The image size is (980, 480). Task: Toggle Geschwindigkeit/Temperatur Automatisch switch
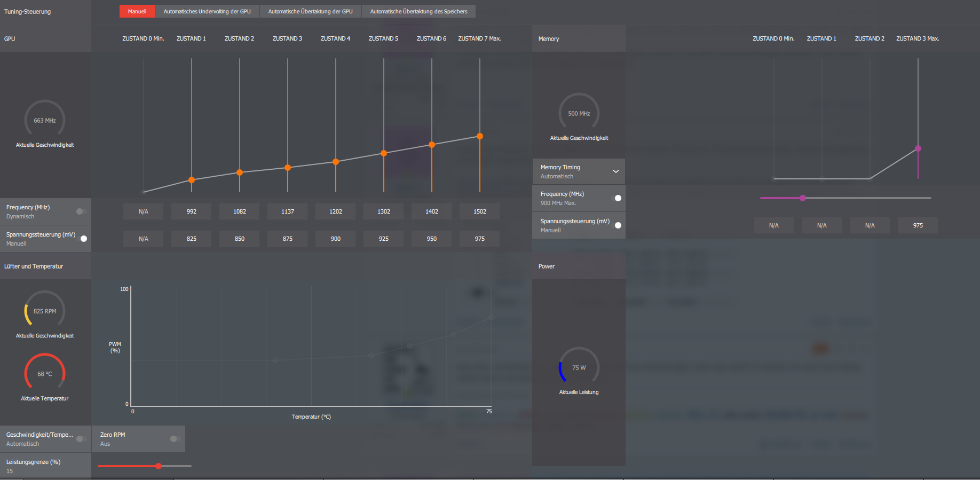click(x=81, y=439)
